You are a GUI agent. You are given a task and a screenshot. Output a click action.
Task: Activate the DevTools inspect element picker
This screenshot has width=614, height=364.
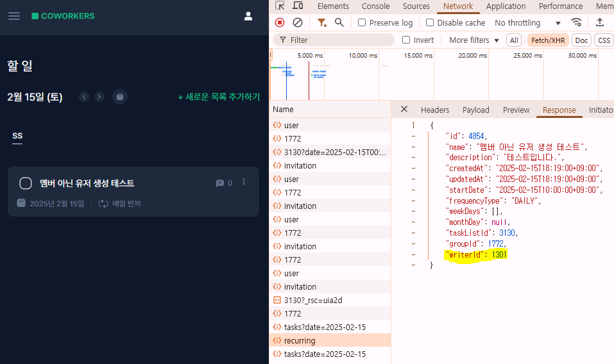point(280,6)
